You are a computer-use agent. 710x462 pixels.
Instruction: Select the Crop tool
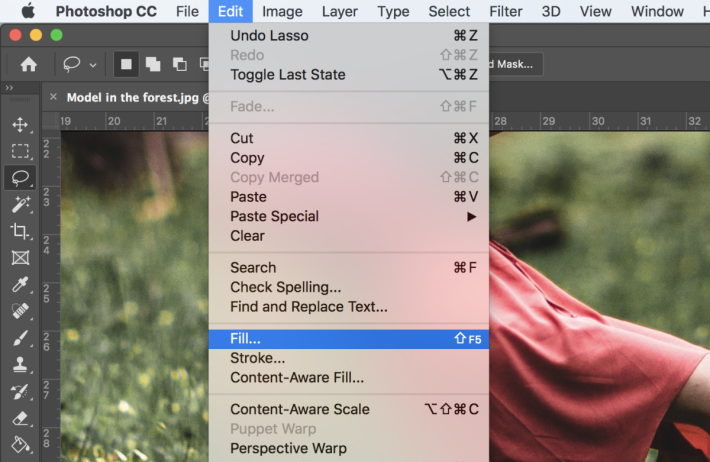[20, 231]
